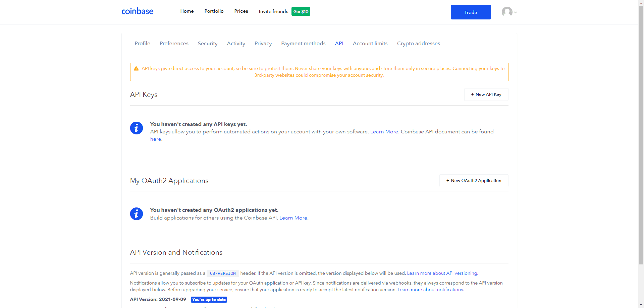This screenshot has width=644, height=308.
Task: Open the Portfolio page
Action: (x=214, y=11)
